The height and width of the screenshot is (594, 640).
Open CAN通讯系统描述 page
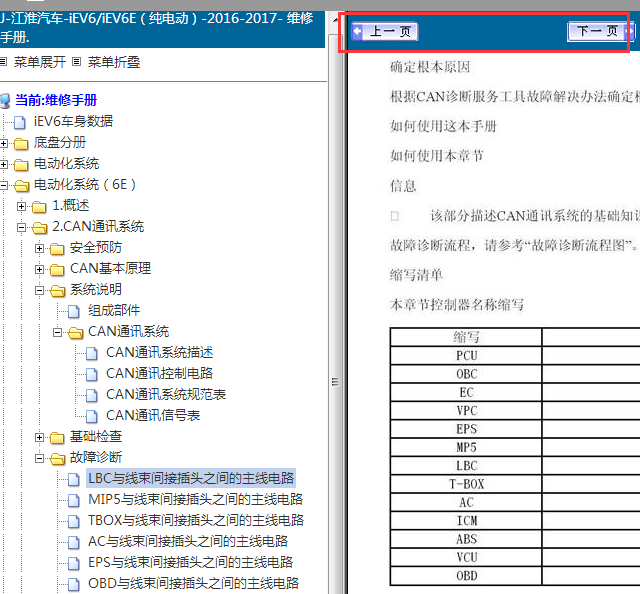click(x=160, y=353)
